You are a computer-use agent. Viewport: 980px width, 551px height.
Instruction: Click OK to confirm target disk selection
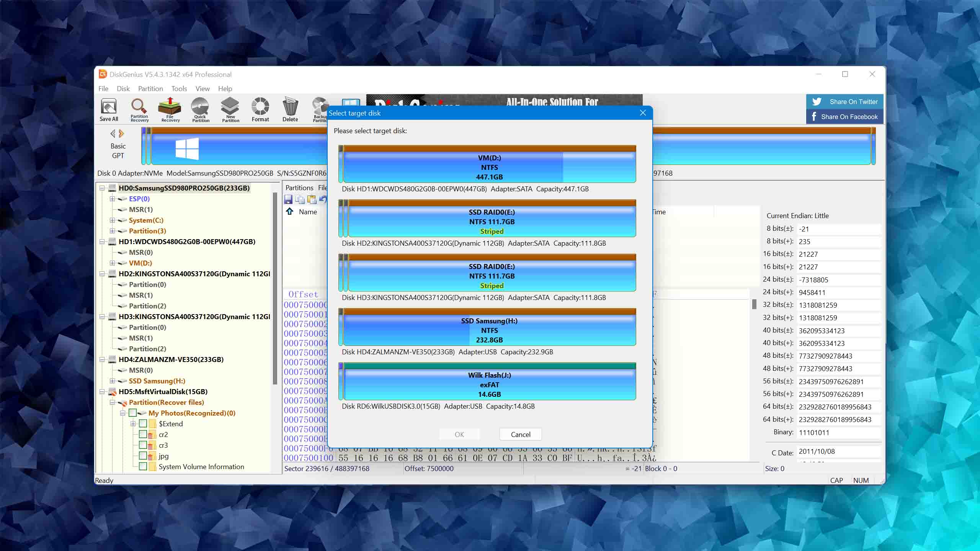tap(459, 434)
